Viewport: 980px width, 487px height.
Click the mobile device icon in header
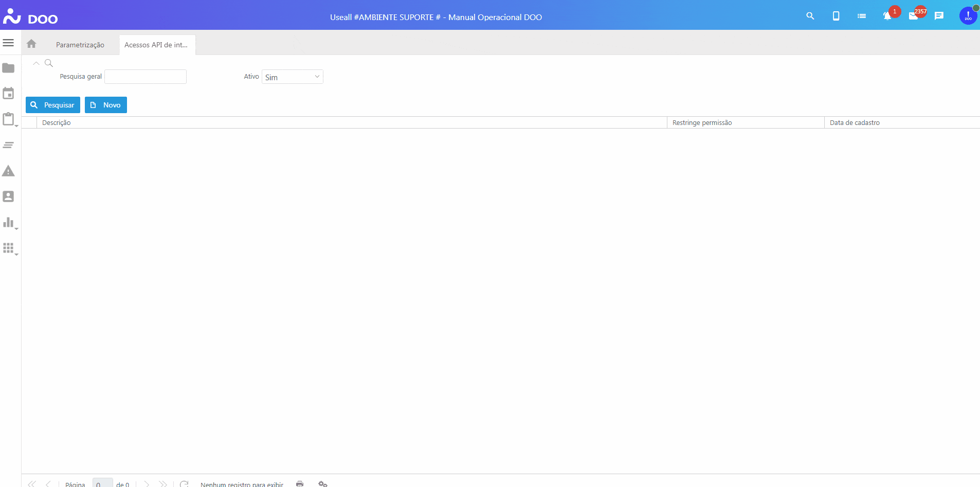(x=836, y=16)
